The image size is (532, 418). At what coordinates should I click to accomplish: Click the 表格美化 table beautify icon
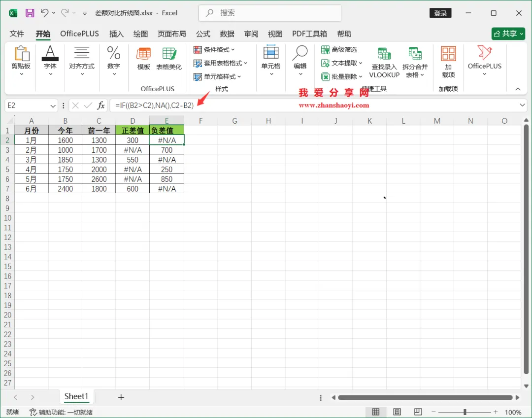pyautogui.click(x=169, y=58)
